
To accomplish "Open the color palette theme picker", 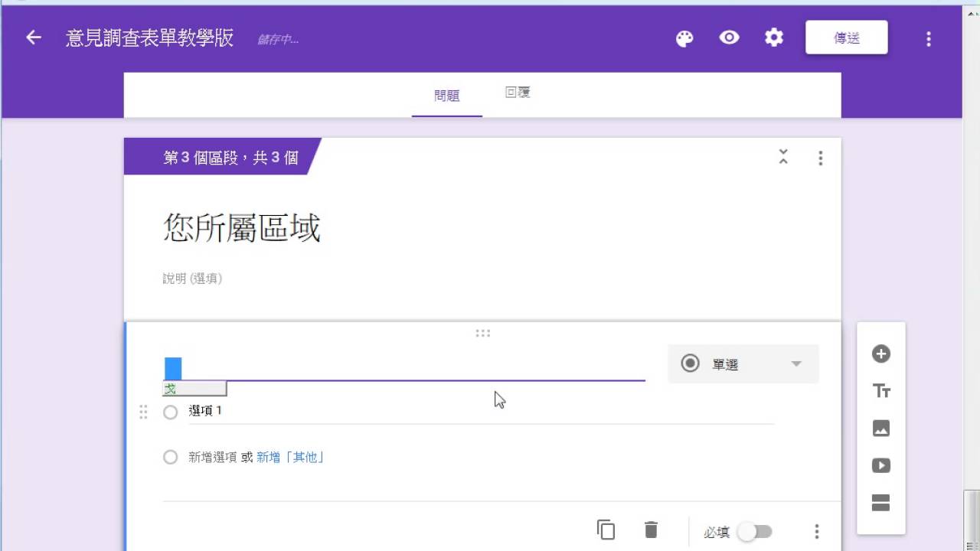I will (684, 38).
